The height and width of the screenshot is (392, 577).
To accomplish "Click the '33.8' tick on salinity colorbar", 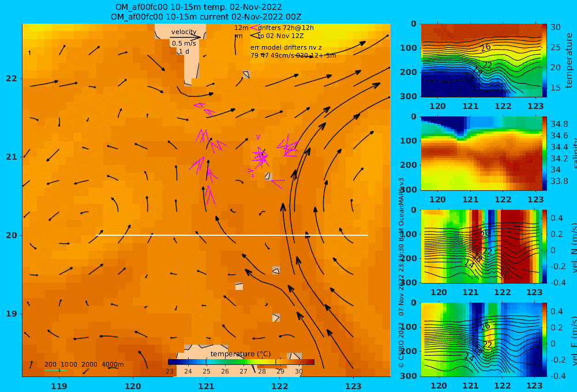I will (x=559, y=181).
